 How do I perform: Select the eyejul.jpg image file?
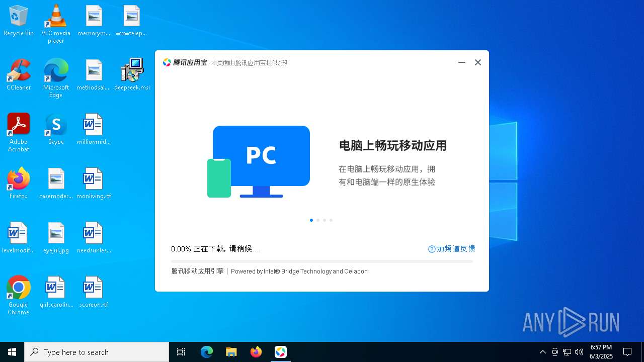(56, 238)
